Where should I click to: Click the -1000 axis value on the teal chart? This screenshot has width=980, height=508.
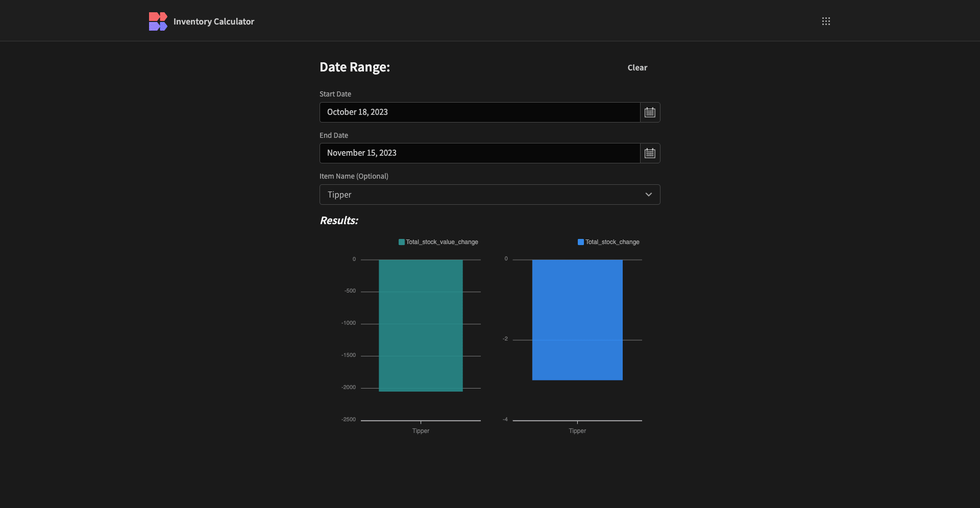point(349,323)
